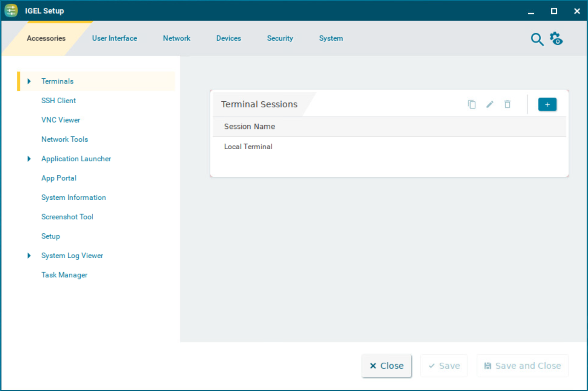
Task: Open SSH Client in the sidebar
Action: tap(59, 101)
